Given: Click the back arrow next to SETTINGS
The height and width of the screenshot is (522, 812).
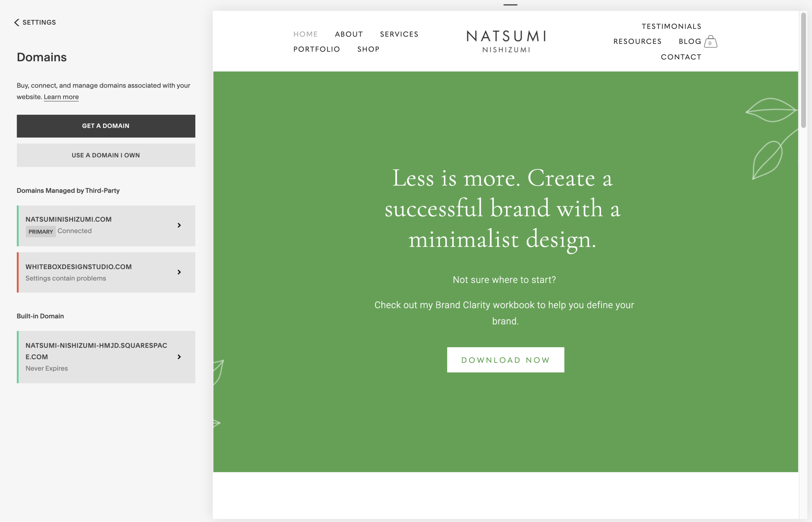Looking at the screenshot, I should pyautogui.click(x=16, y=22).
